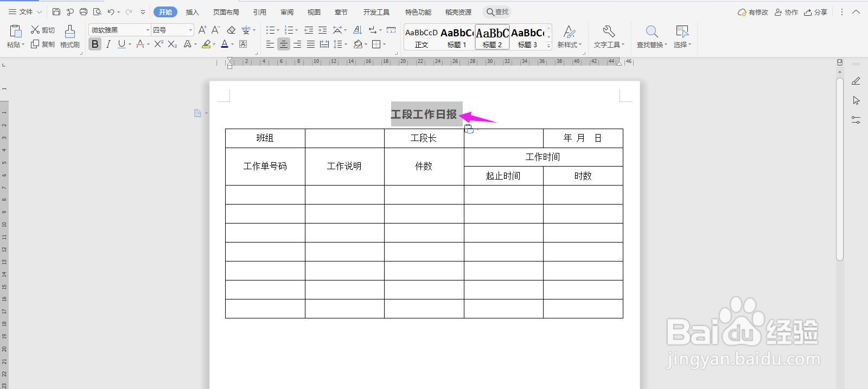Apply subscript X₂ formatting

pos(173,44)
